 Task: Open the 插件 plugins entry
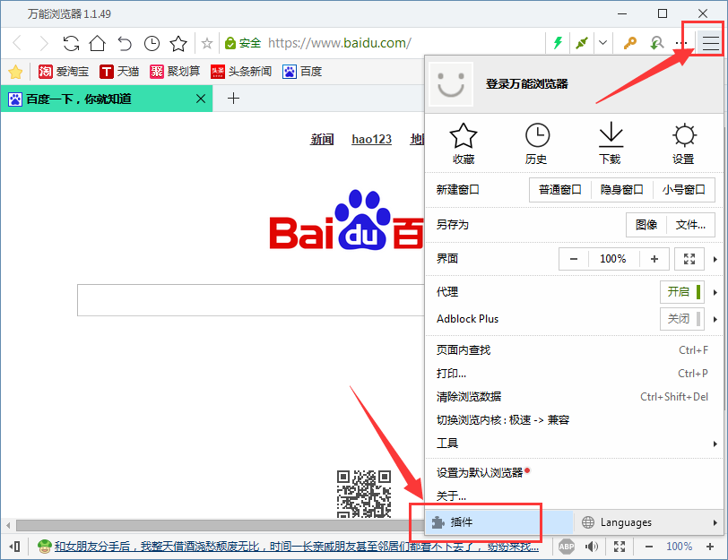(499, 522)
